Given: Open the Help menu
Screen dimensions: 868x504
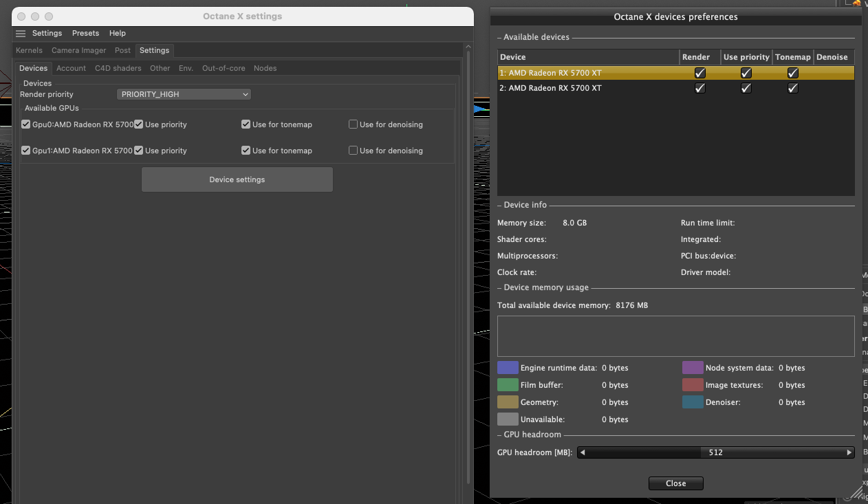Looking at the screenshot, I should point(118,33).
